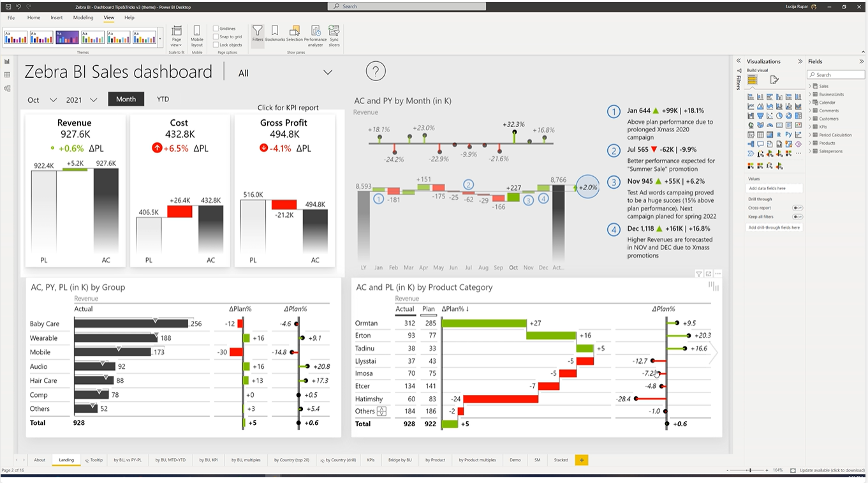Image resolution: width=868 pixels, height=483 pixels.
Task: Open the Bookmarks pane
Action: 275,34
